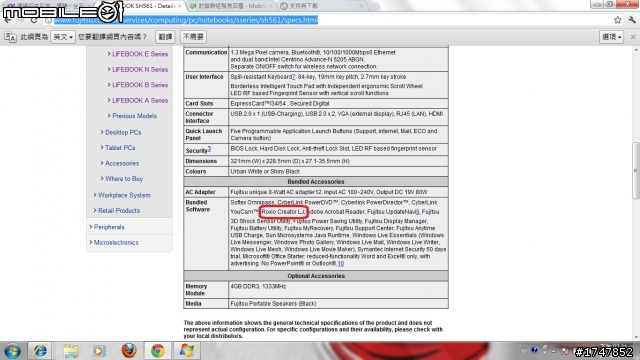
Task: Click the 翻譯 translate button
Action: tap(165, 37)
